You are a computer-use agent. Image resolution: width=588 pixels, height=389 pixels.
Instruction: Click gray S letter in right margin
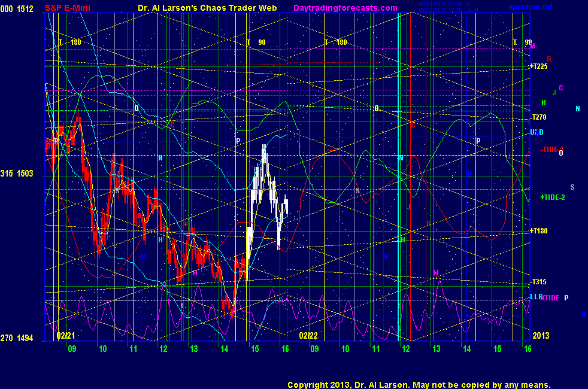pos(572,187)
